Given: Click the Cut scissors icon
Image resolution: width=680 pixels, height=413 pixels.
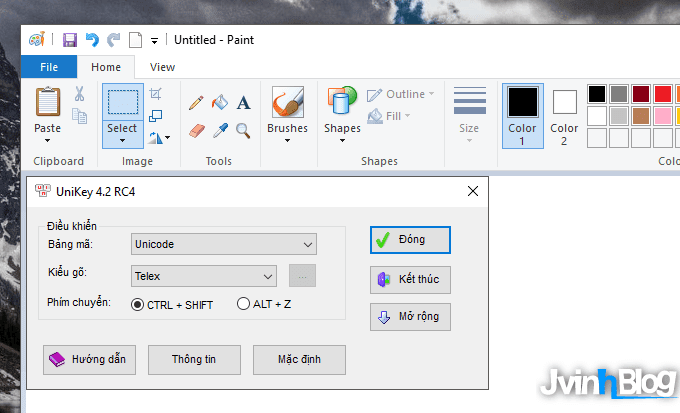Looking at the screenshot, I should tap(79, 94).
